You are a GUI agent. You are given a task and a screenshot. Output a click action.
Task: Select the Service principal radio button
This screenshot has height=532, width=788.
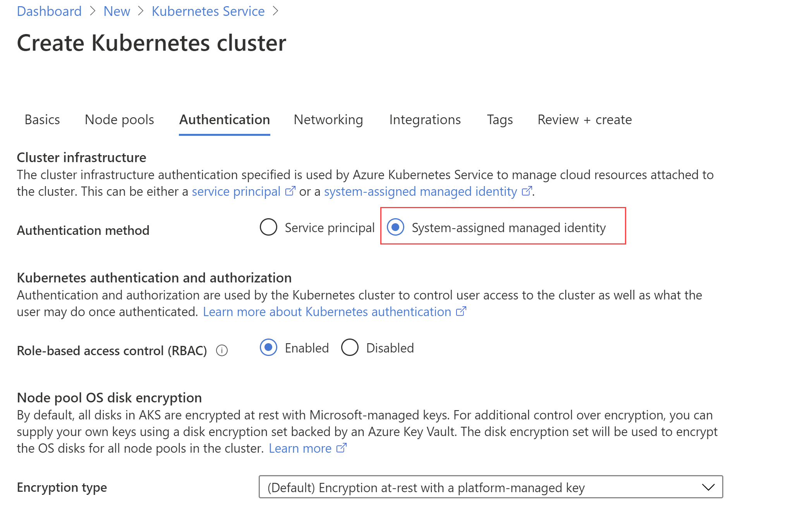[x=268, y=227]
